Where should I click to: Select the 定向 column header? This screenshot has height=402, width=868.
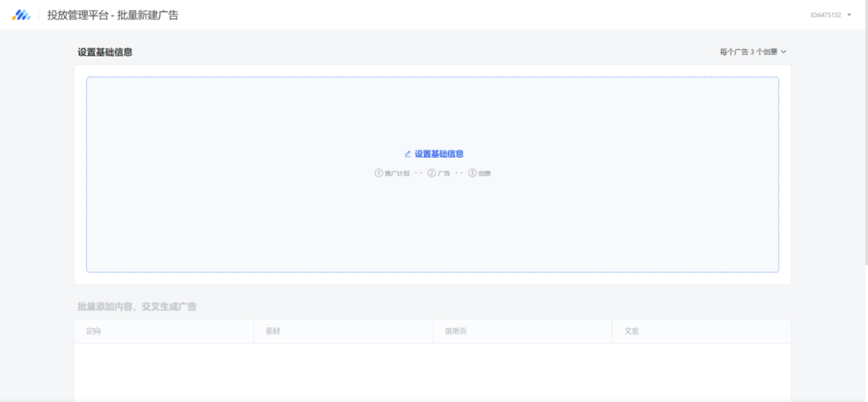(x=93, y=331)
